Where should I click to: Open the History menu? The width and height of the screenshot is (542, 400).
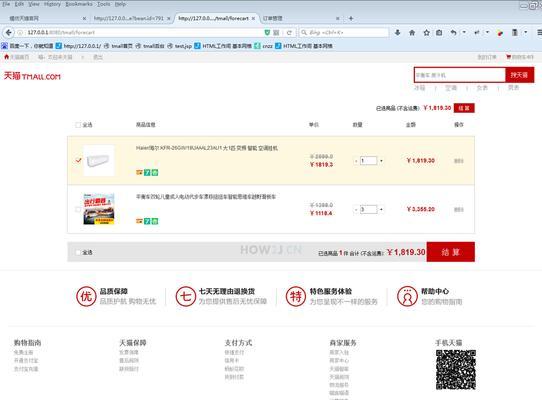pyautogui.click(x=52, y=4)
